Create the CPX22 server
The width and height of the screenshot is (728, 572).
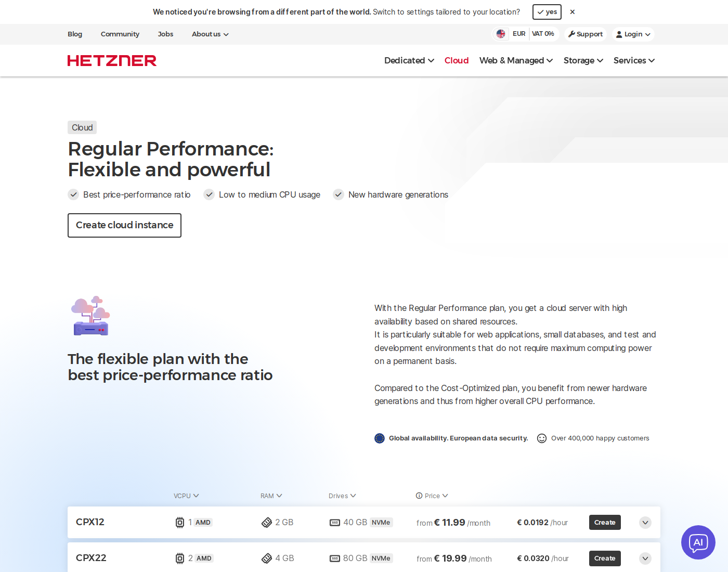click(x=605, y=558)
